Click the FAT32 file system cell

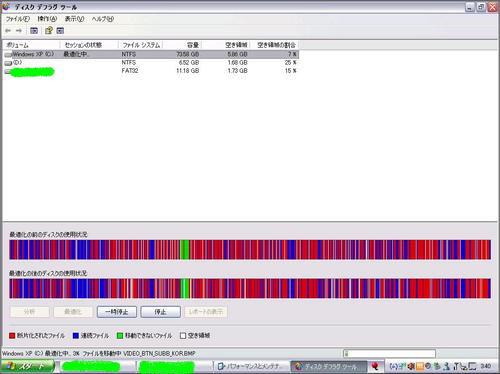(x=130, y=71)
